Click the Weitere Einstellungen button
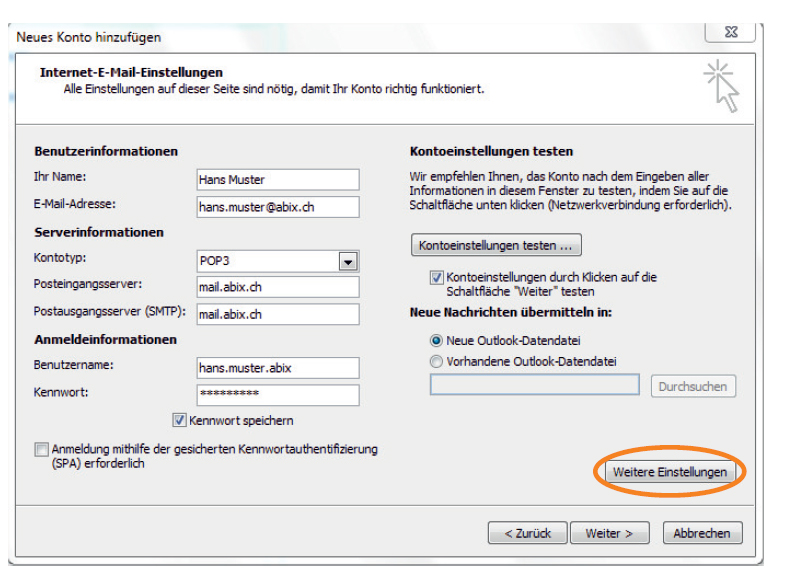 point(669,472)
